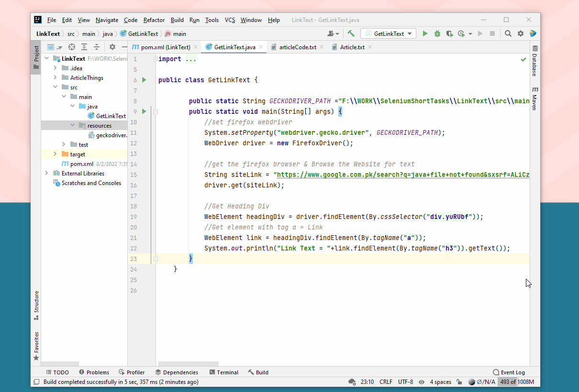Screen dimensions: 579x392
Task: Start debugging with the bug icon
Action: click(x=437, y=33)
